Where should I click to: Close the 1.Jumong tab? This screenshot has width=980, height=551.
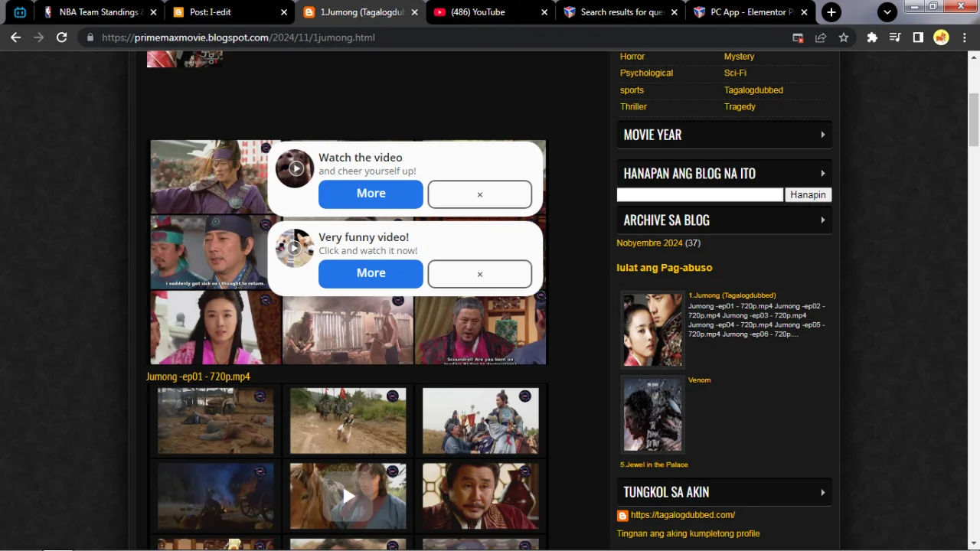click(x=414, y=12)
